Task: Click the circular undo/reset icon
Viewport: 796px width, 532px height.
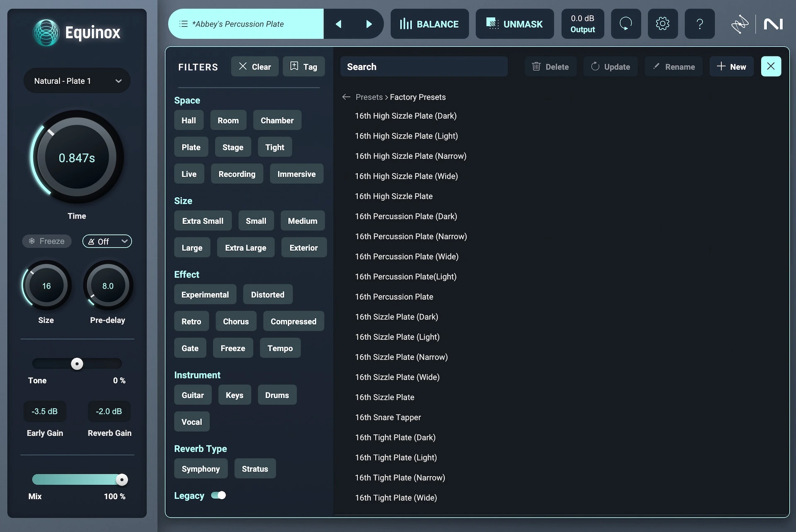Action: (x=626, y=24)
